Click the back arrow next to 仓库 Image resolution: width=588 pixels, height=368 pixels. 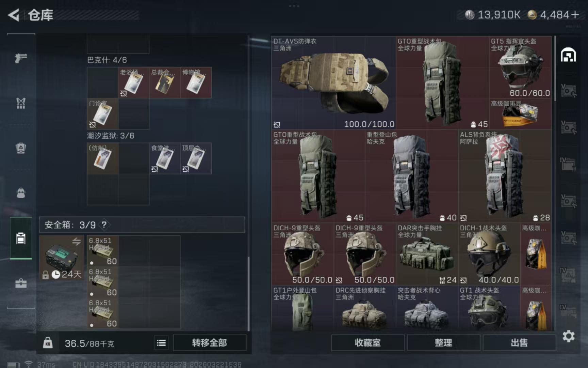pyautogui.click(x=14, y=15)
